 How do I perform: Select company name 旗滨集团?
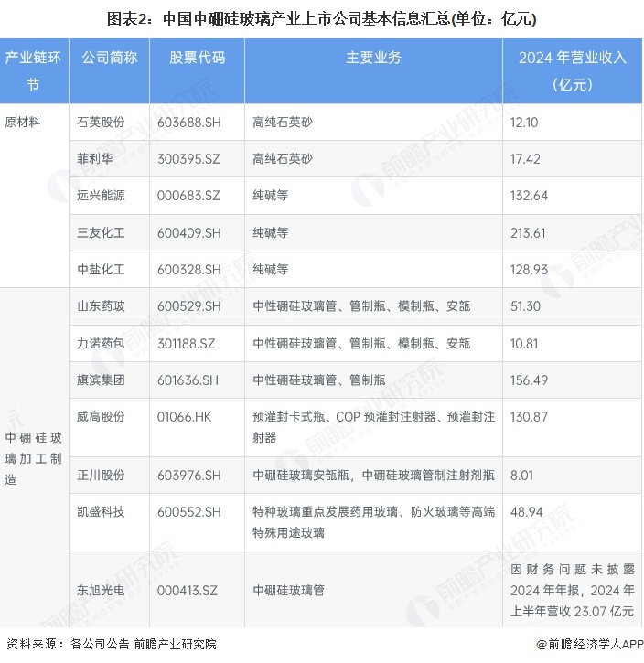coord(101,380)
